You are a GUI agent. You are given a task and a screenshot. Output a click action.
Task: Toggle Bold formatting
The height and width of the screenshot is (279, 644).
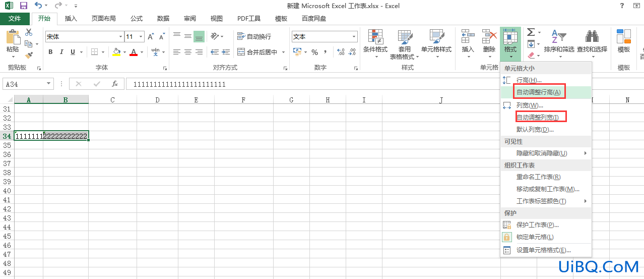coord(50,52)
